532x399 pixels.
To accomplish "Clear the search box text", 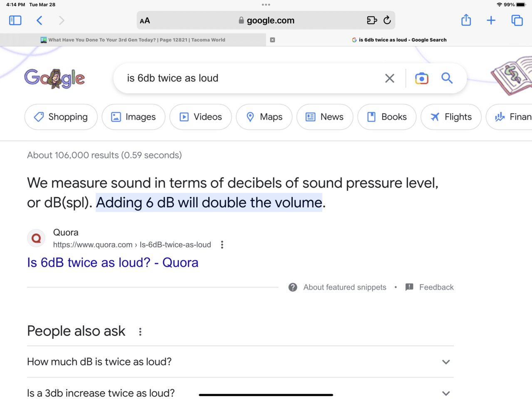I will [389, 78].
